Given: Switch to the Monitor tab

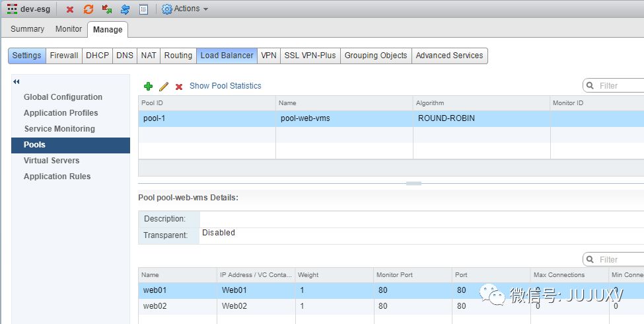Looking at the screenshot, I should click(x=69, y=29).
